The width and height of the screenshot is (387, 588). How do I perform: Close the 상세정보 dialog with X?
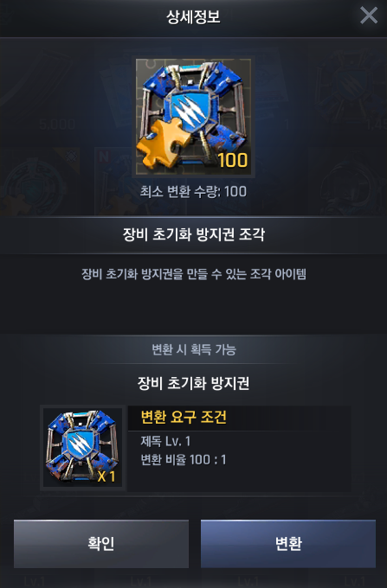369,16
